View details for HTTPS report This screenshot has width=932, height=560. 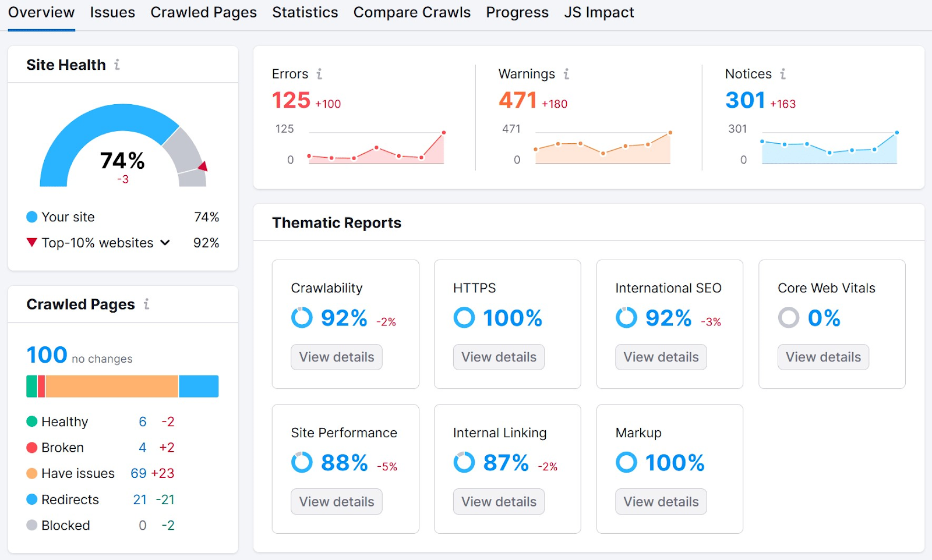pos(499,357)
